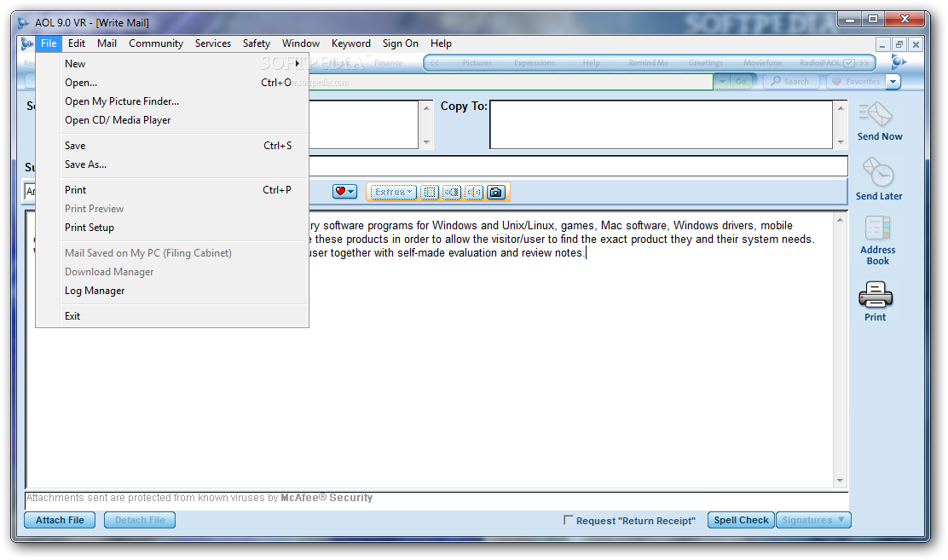Click the stationery grid icon in Extras bar
This screenshot has width=948, height=560.
[430, 193]
